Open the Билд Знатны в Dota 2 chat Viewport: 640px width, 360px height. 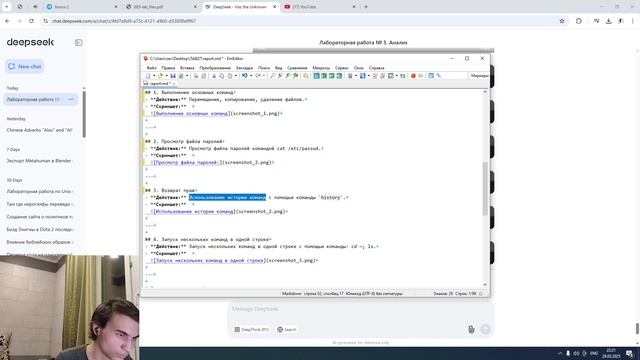[40, 229]
